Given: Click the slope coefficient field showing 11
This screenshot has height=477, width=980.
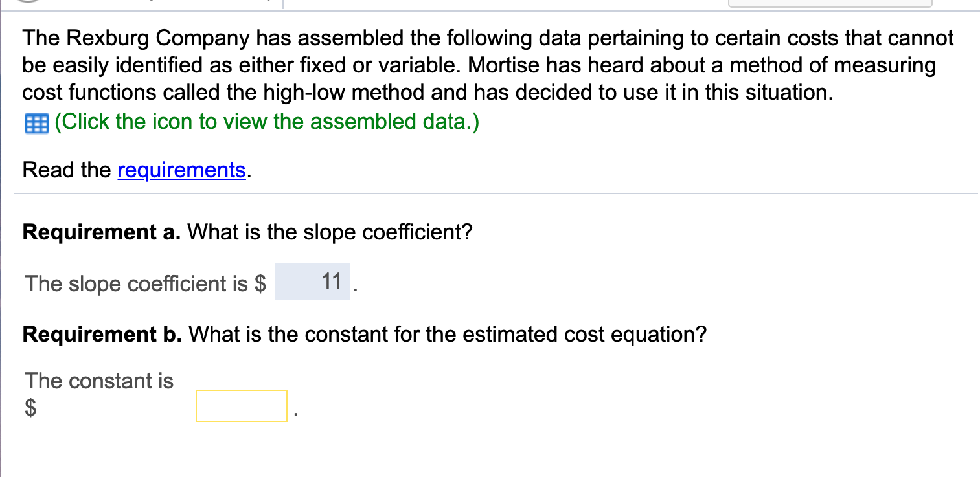Looking at the screenshot, I should pos(312,282).
